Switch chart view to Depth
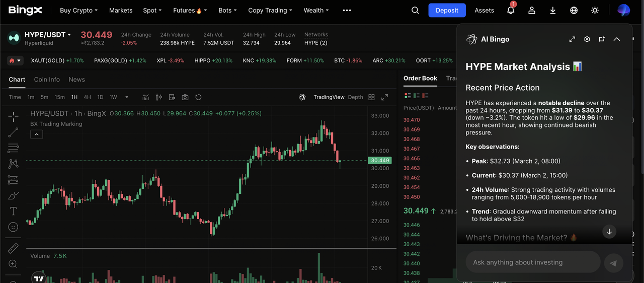This screenshot has height=283, width=644. pyautogui.click(x=355, y=97)
